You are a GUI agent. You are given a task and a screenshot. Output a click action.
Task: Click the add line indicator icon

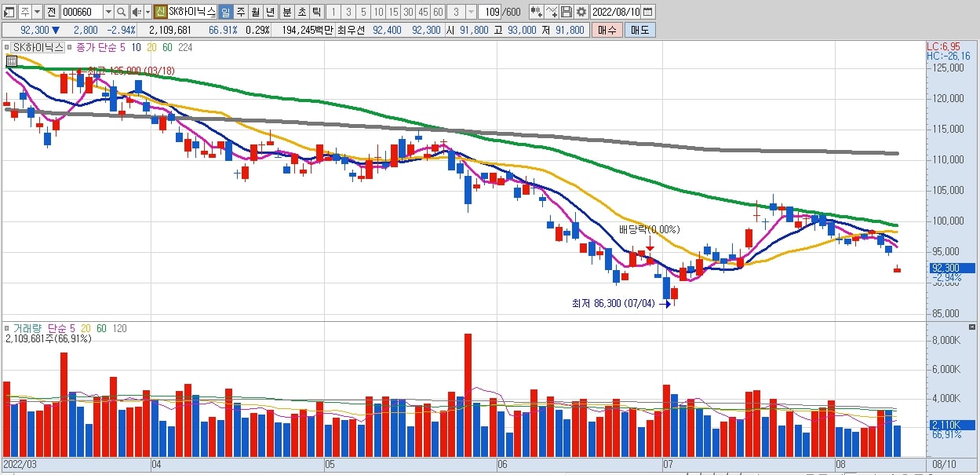coord(552,12)
